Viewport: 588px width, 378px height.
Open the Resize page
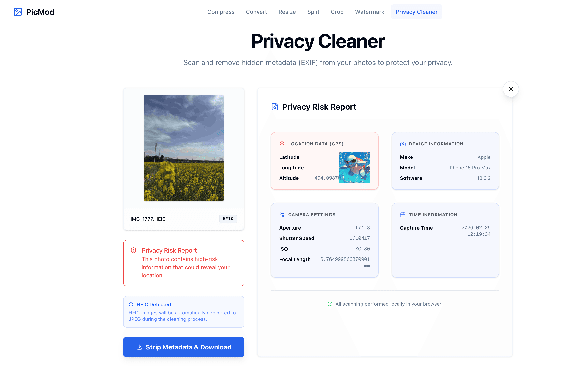pyautogui.click(x=287, y=12)
